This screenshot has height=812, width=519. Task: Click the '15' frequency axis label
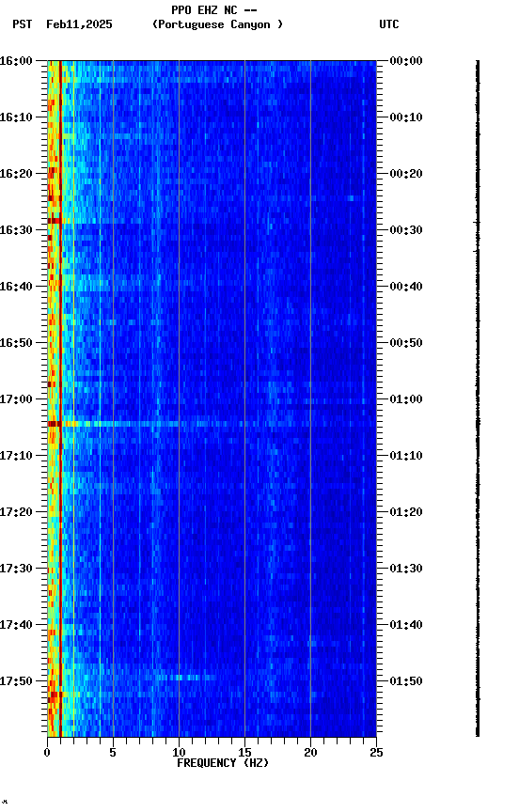pyautogui.click(x=244, y=753)
